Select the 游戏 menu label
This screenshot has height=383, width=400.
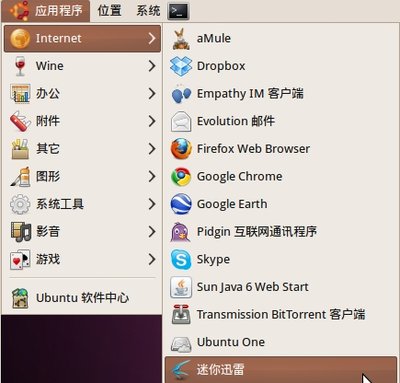pos(48,259)
